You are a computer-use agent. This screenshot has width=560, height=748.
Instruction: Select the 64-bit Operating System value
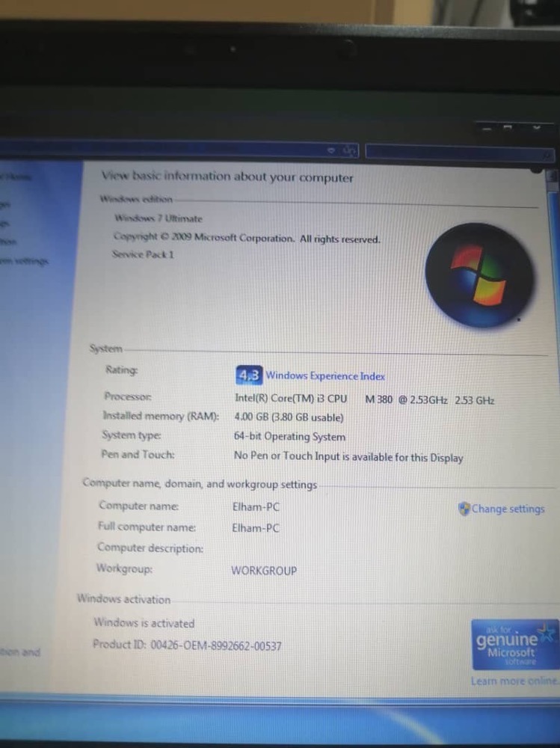289,437
